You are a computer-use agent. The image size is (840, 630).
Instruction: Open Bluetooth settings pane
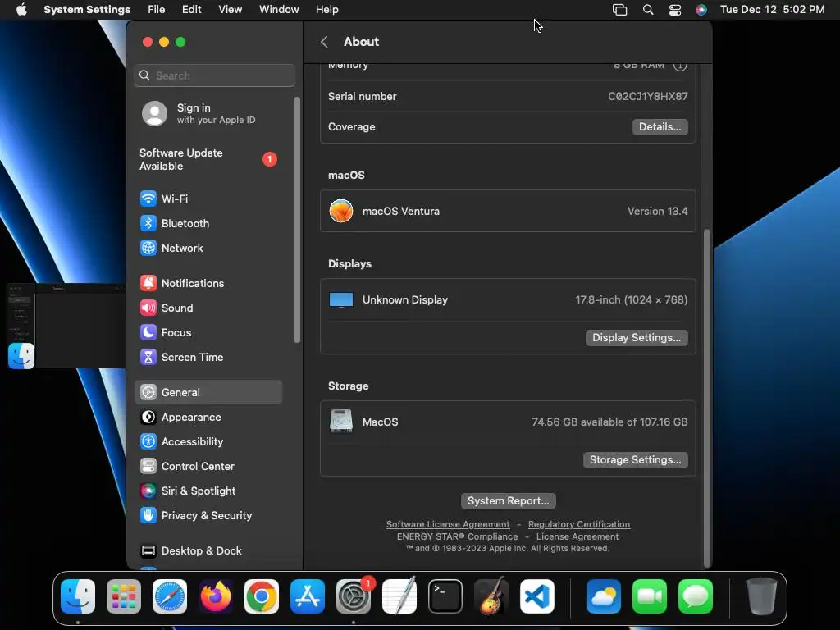pyautogui.click(x=208, y=223)
